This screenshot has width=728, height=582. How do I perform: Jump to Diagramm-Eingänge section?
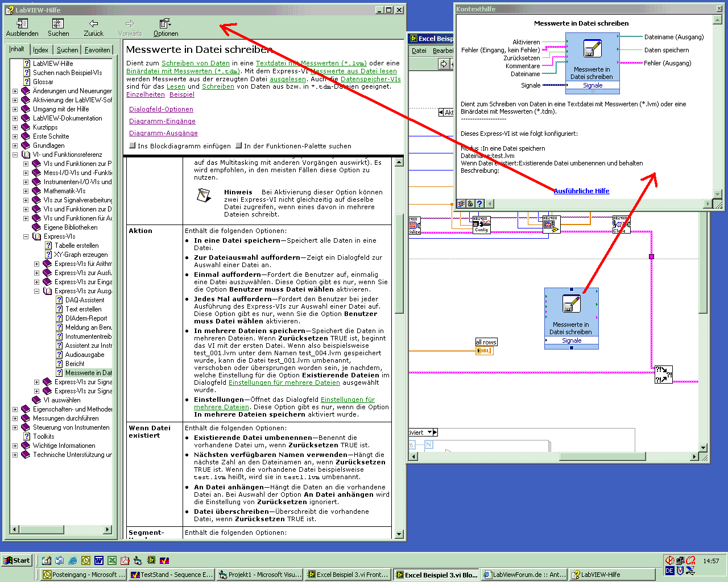click(x=162, y=121)
